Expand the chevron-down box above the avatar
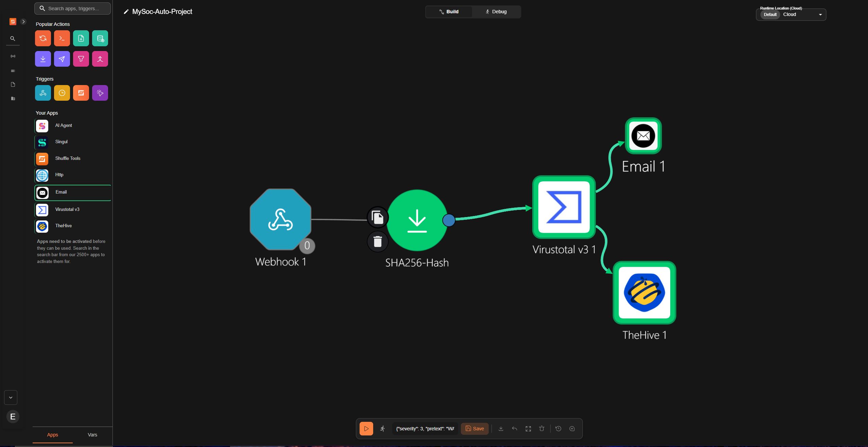This screenshot has height=447, width=868. click(x=11, y=397)
